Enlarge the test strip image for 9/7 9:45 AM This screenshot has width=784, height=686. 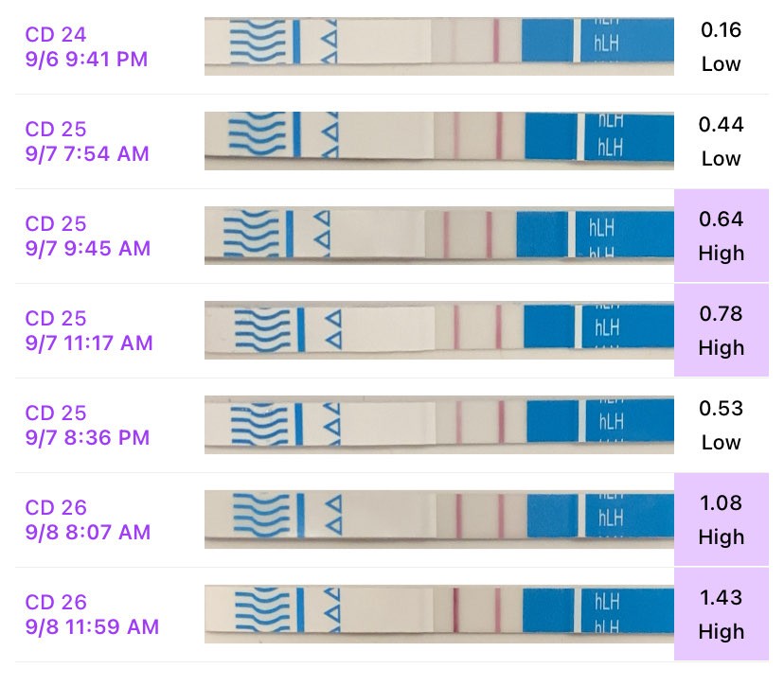pyautogui.click(x=438, y=236)
